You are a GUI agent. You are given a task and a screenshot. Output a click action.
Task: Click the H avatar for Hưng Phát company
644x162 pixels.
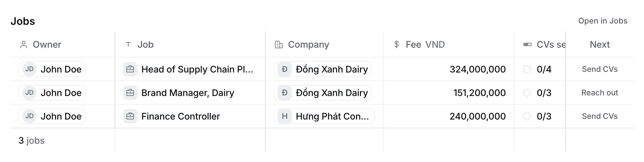[285, 116]
